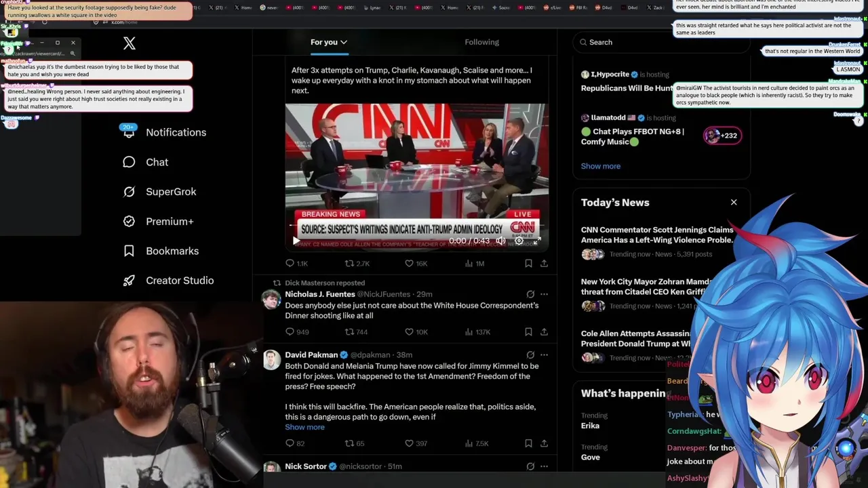Viewport: 868px width, 488px height.
Task: Share David Pakman post
Action: pos(544,443)
